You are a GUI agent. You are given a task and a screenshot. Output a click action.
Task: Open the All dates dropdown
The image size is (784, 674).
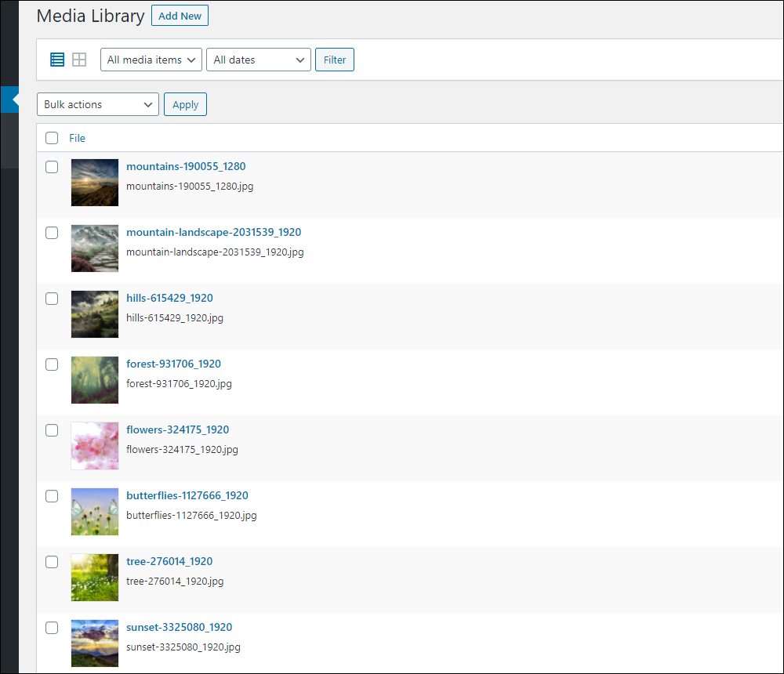(x=259, y=60)
